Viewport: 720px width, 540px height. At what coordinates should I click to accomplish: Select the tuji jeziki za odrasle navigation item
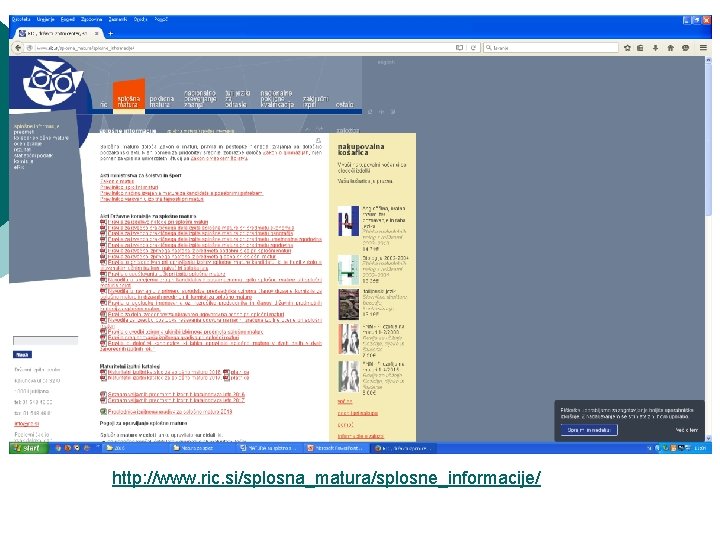tap(237, 99)
